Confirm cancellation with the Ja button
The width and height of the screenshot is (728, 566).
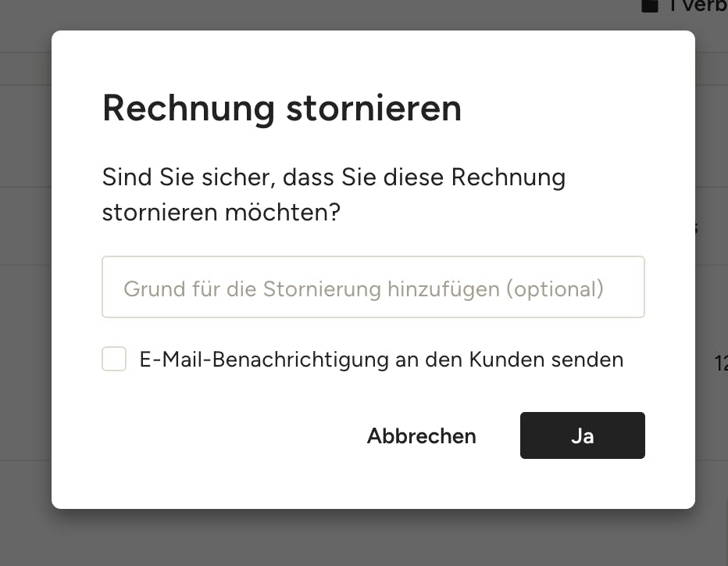tap(582, 435)
